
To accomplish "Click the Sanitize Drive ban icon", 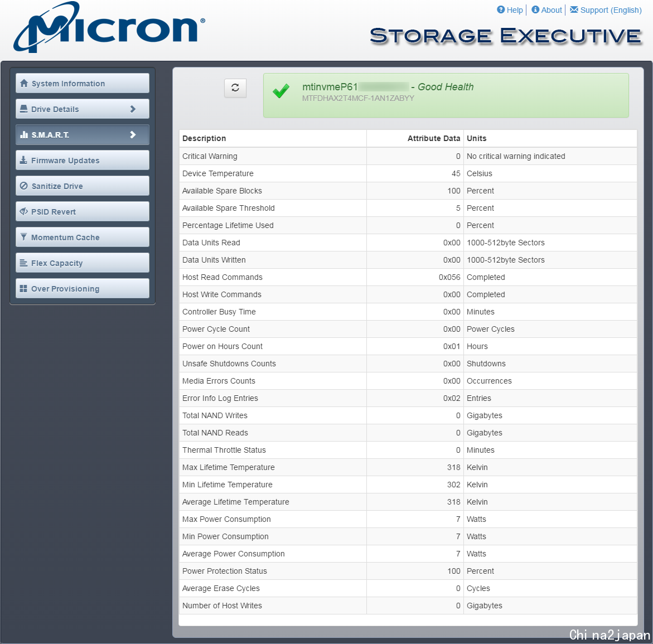I will [x=24, y=186].
